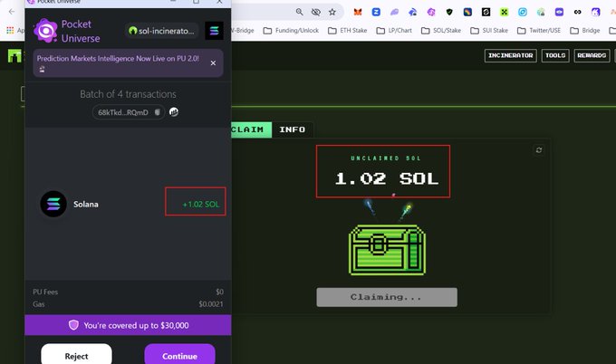Image resolution: width=616 pixels, height=364 pixels.
Task: Open the chart icon beside the address
Action: [x=174, y=112]
